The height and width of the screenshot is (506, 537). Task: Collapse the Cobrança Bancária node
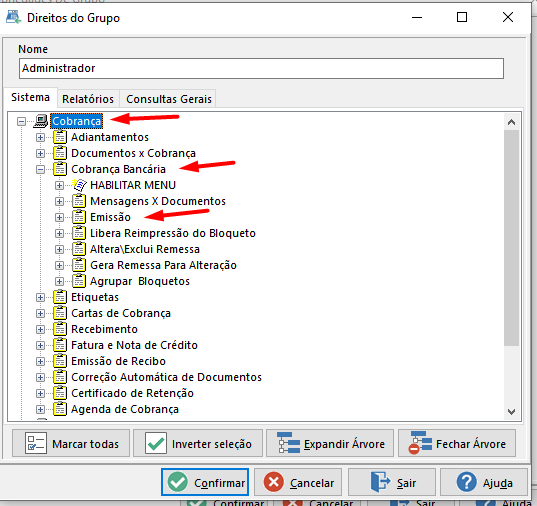pos(40,169)
